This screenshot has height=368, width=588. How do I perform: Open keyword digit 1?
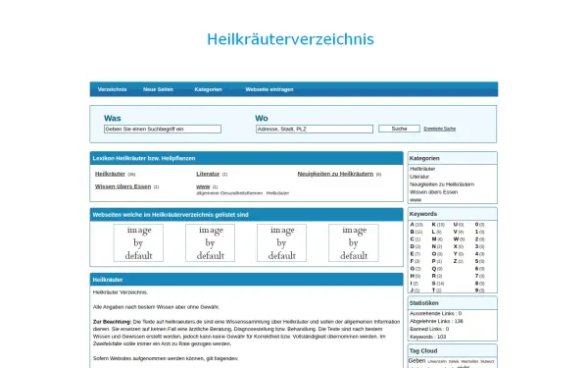click(477, 232)
